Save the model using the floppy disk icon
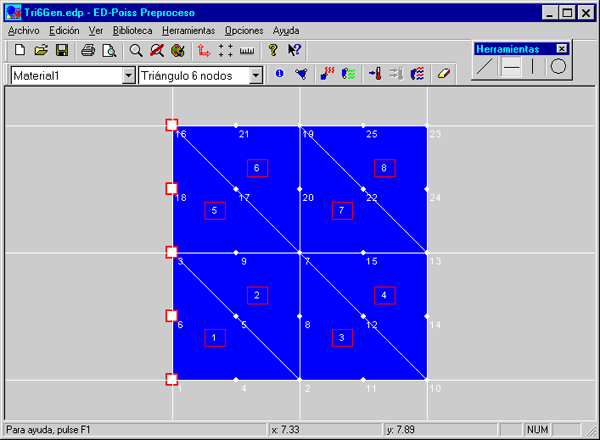 (62, 50)
